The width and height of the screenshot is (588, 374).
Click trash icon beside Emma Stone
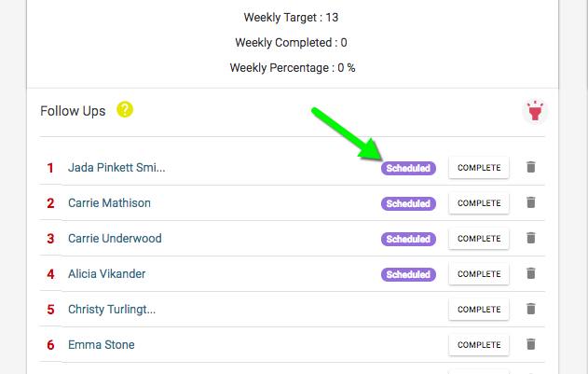pyautogui.click(x=531, y=345)
